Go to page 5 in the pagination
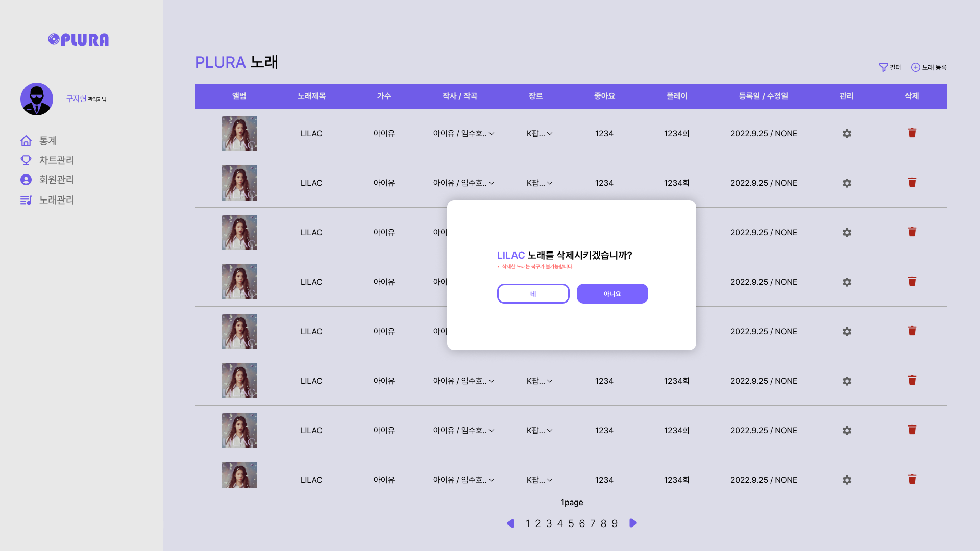The width and height of the screenshot is (980, 551). pyautogui.click(x=571, y=524)
